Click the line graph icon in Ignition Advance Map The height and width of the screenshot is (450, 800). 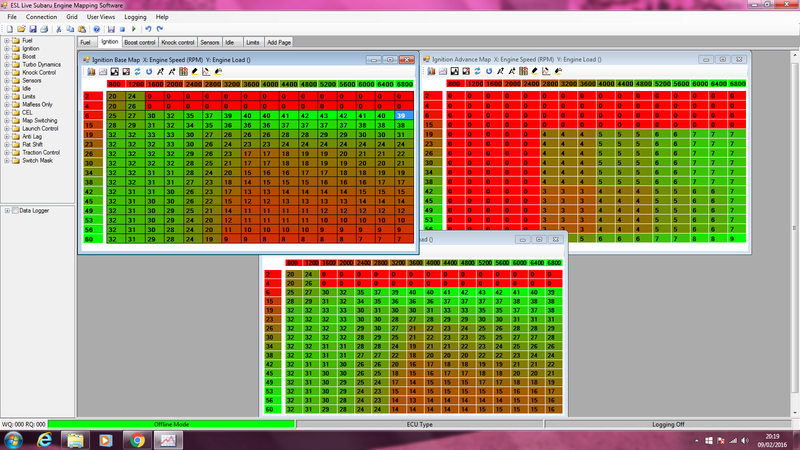442,71
